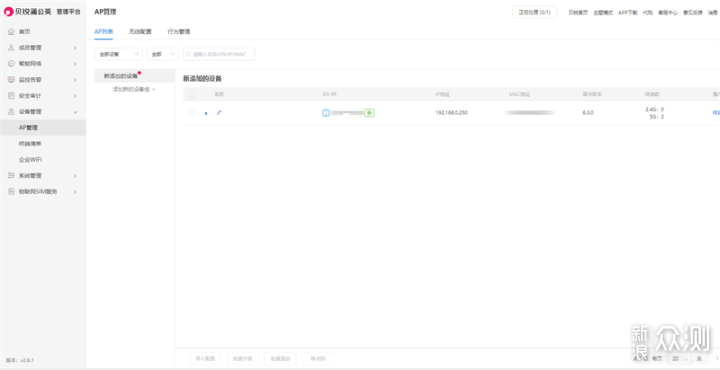
Task: Expand the 系统管理 menu chevron
Action: click(75, 175)
